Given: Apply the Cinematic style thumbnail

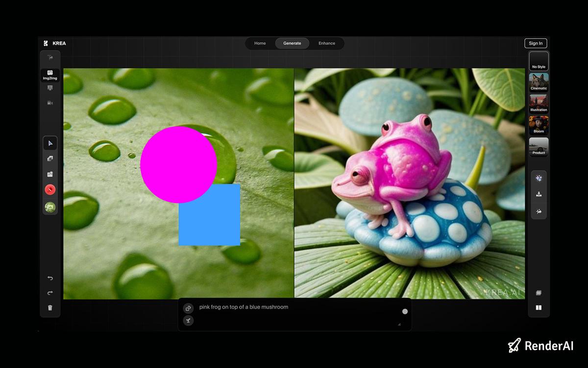Looking at the screenshot, I should [538, 82].
